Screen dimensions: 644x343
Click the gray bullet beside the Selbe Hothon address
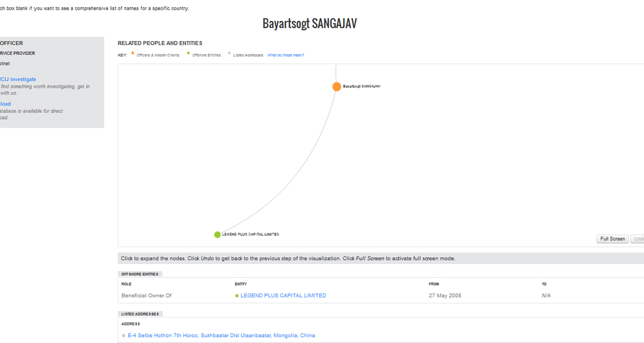124,336
